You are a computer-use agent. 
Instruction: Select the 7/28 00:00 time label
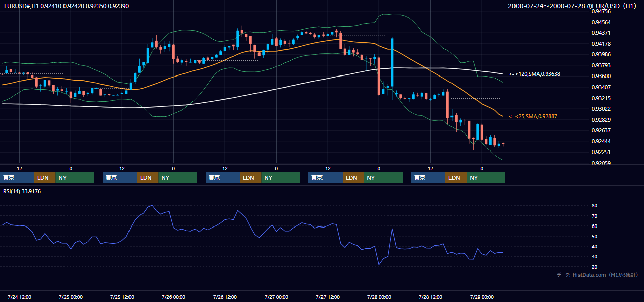coord(379,297)
